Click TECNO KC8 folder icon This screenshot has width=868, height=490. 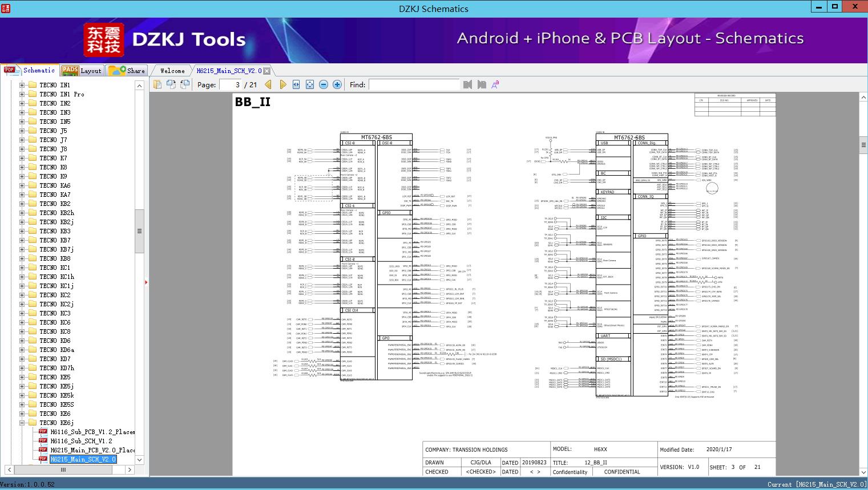33,331
